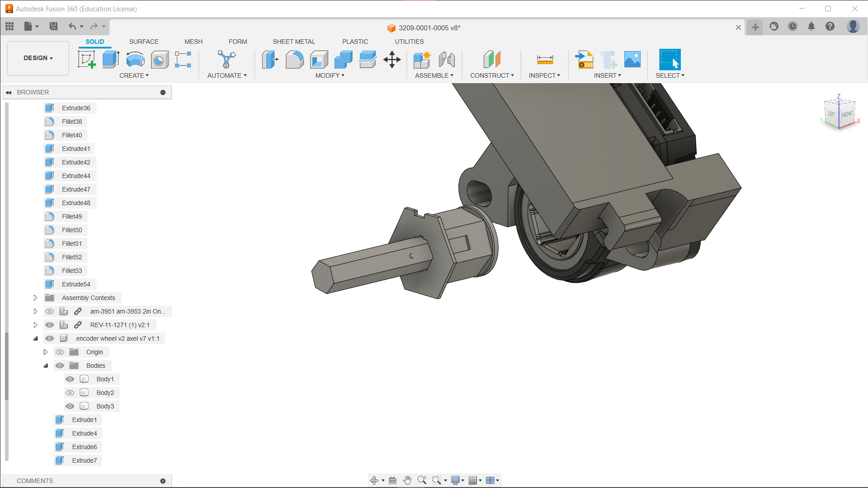This screenshot has height=488, width=868.
Task: Open the SHEET METAL tab
Action: [294, 42]
